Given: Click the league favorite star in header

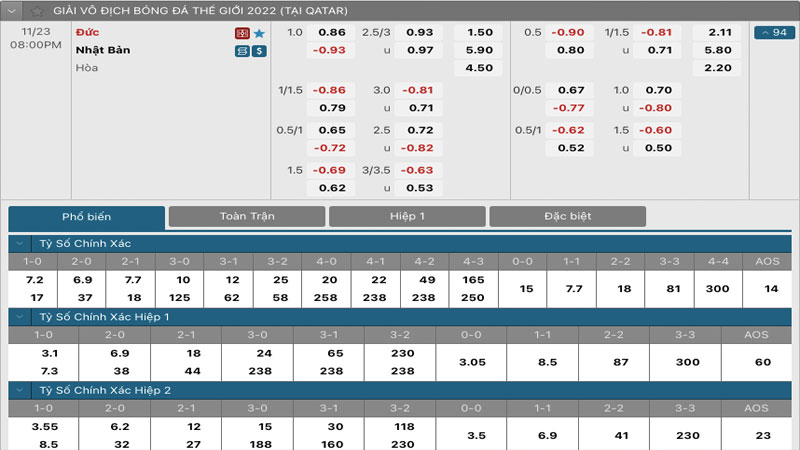Looking at the screenshot, I should point(37,11).
